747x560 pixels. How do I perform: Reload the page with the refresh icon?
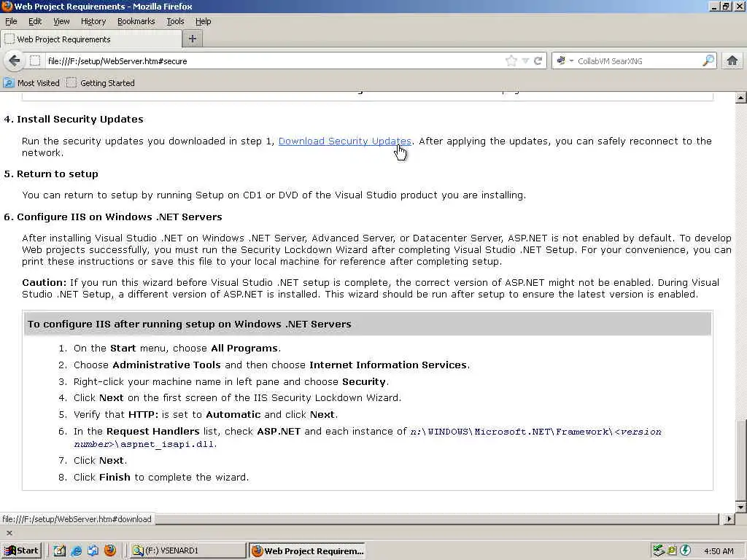click(x=538, y=61)
